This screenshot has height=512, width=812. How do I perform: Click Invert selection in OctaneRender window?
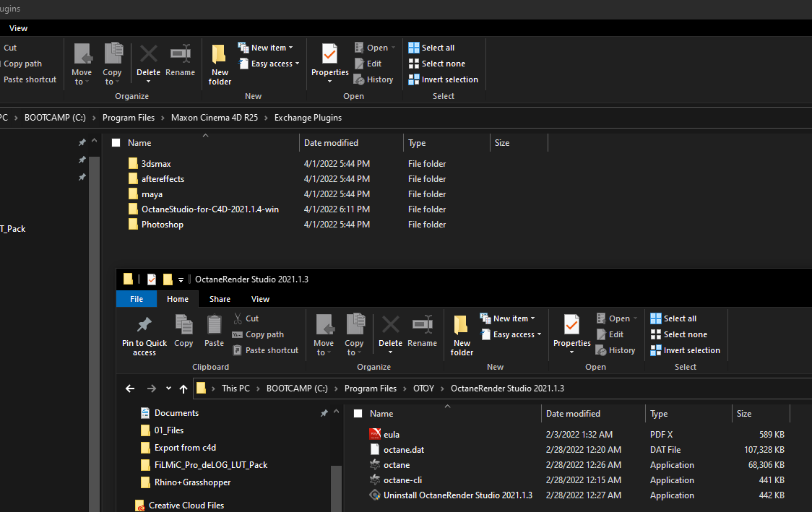point(685,350)
